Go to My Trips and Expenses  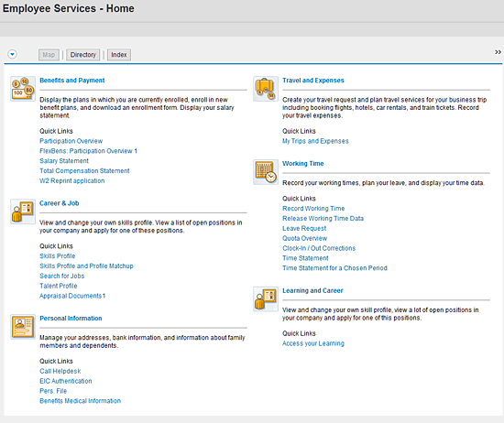pyautogui.click(x=315, y=141)
